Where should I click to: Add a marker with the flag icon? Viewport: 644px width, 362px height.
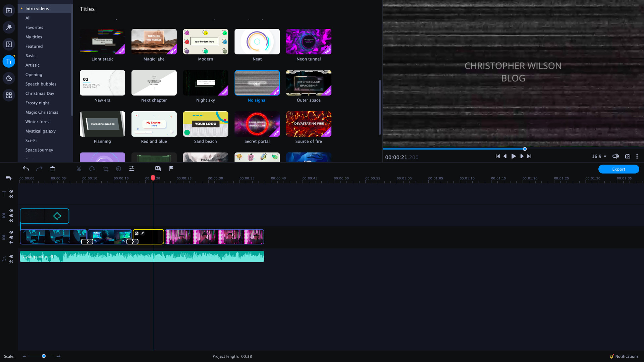(171, 169)
